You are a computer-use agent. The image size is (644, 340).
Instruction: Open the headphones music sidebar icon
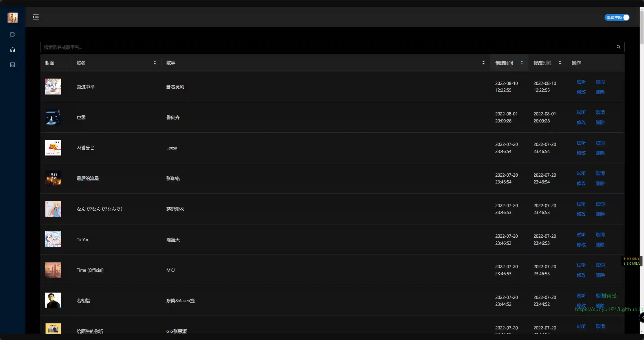click(13, 50)
